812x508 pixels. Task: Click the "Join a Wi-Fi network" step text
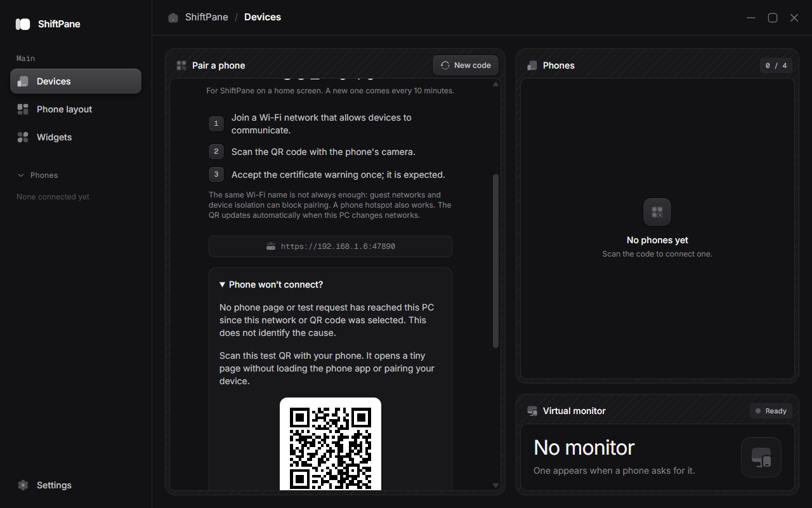(322, 124)
